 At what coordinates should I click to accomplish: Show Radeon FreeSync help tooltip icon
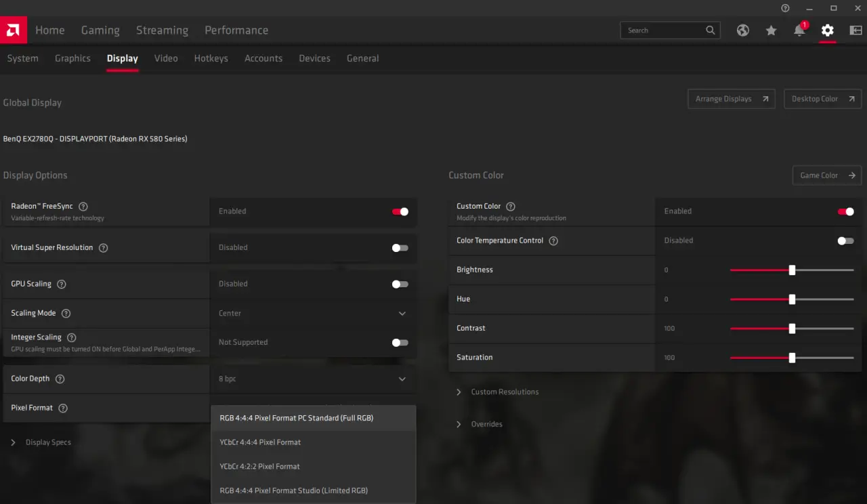83,207
